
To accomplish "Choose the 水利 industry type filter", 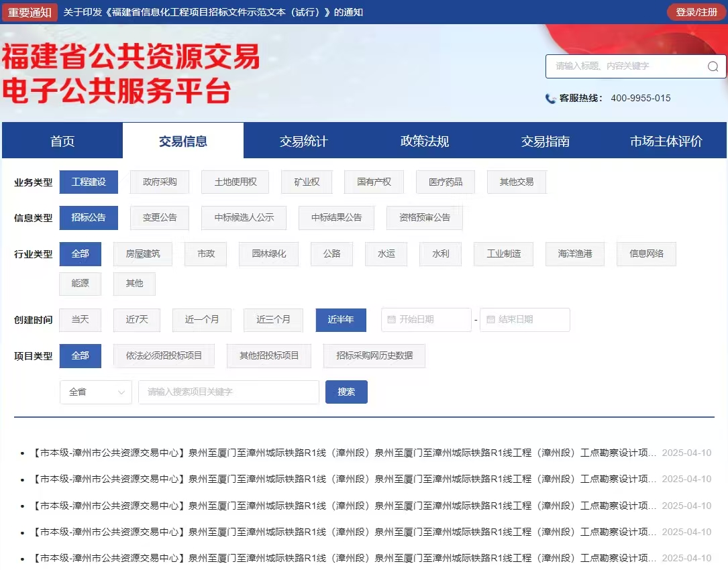I will (x=440, y=254).
